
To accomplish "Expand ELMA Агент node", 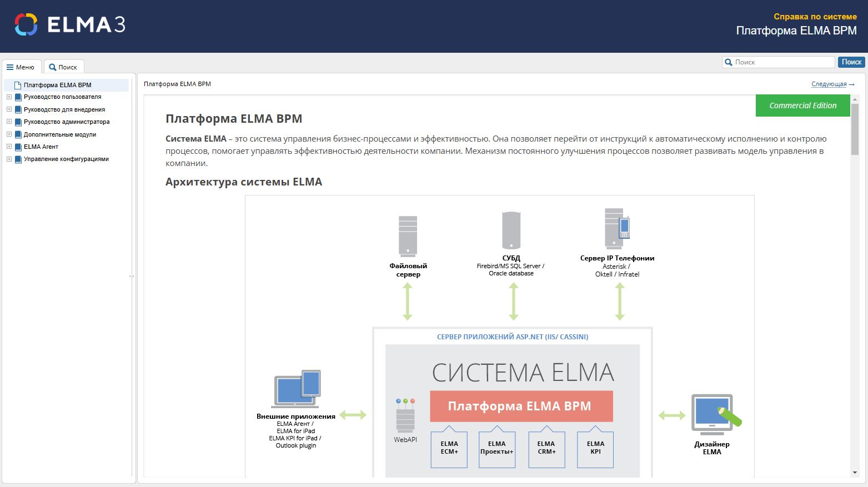I will pyautogui.click(x=9, y=147).
